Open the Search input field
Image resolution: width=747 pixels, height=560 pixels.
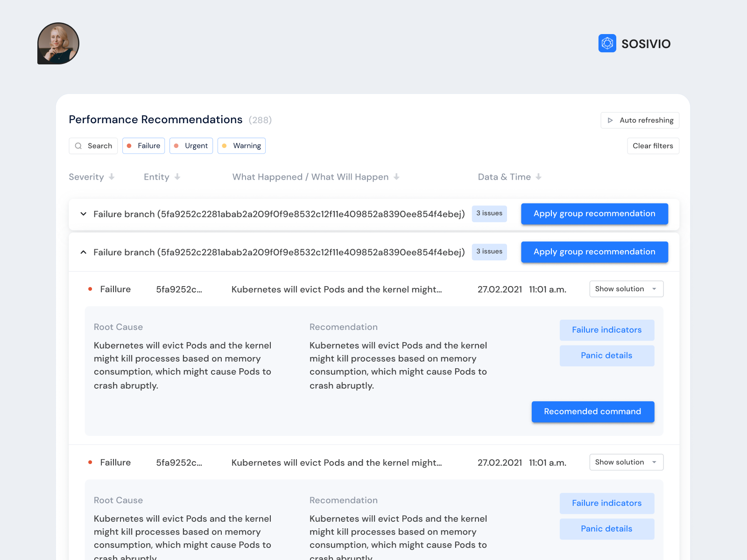point(93,146)
